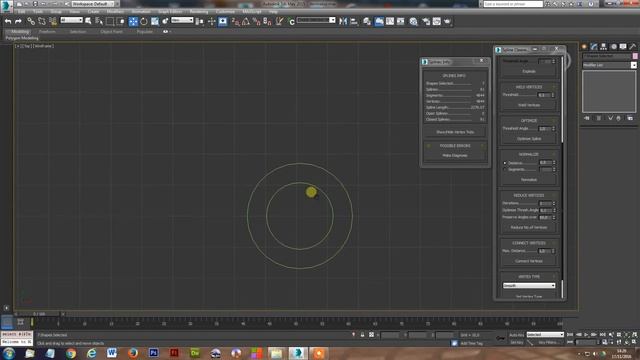Select the Select and Link tool
The height and width of the screenshot is (360, 640).
[x=31, y=21]
